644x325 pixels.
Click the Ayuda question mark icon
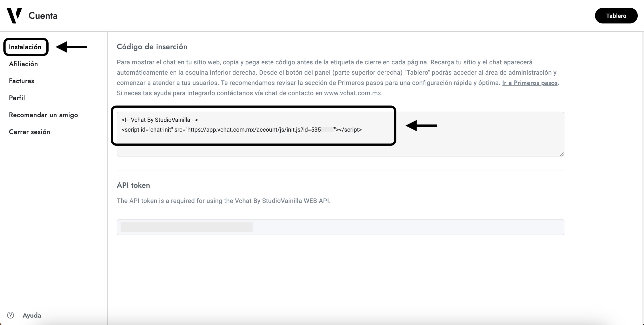pos(11,315)
